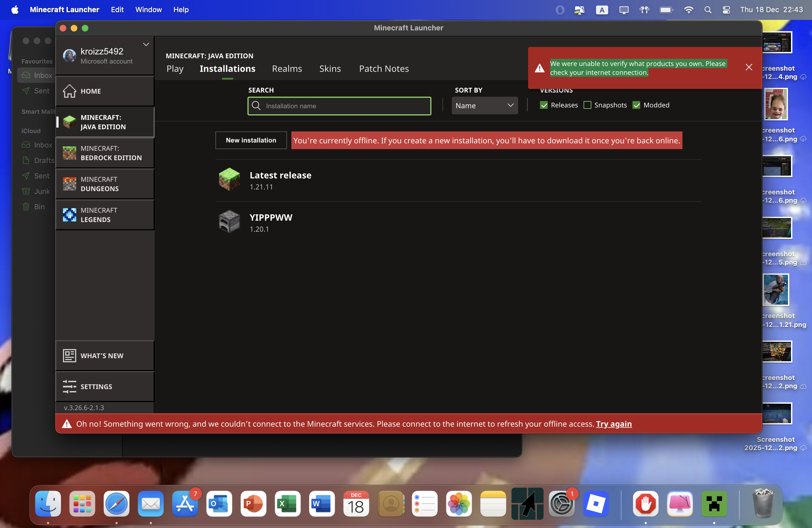This screenshot has height=528, width=812.
Task: Open Minecraft Legends sidebar icon
Action: (69, 215)
